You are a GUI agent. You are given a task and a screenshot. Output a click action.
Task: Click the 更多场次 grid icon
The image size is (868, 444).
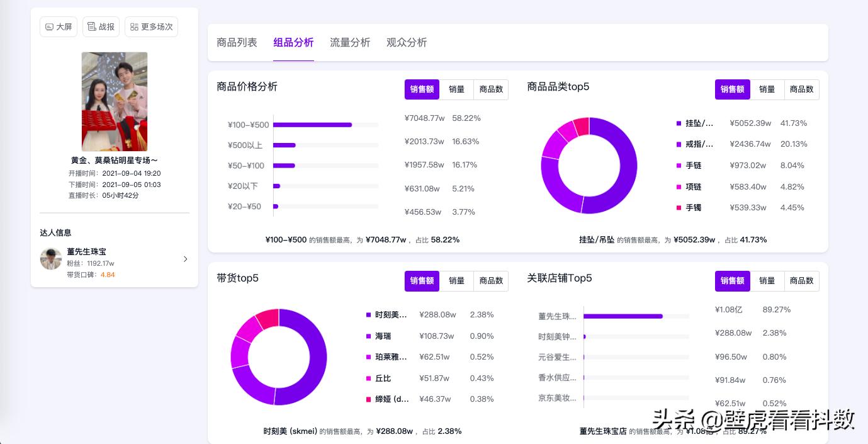pyautogui.click(x=135, y=26)
